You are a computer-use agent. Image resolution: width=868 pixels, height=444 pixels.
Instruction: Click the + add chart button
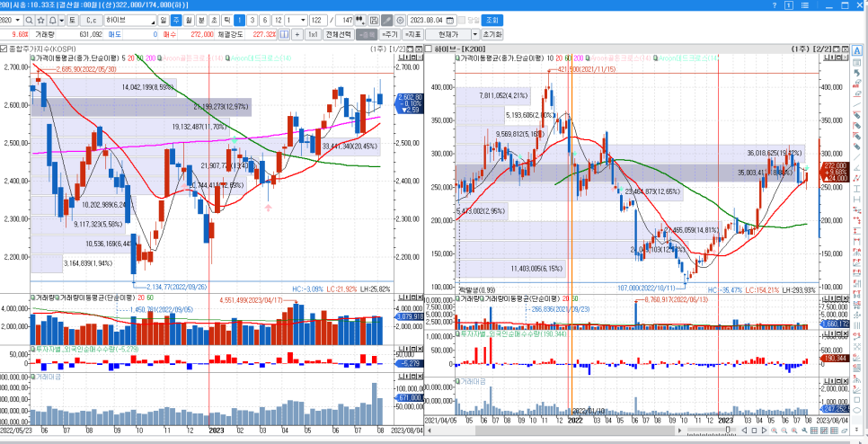(297, 34)
